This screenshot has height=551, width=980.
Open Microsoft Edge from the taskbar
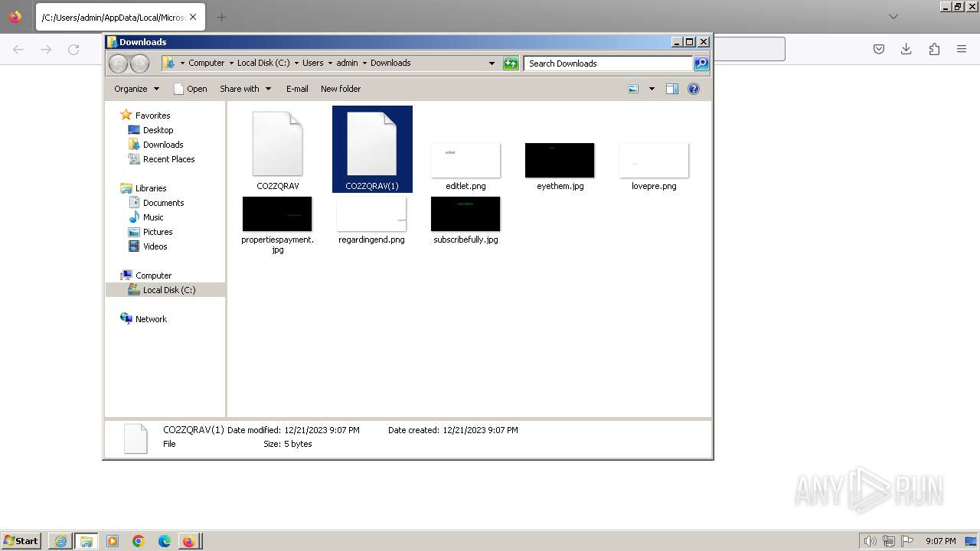[165, 541]
